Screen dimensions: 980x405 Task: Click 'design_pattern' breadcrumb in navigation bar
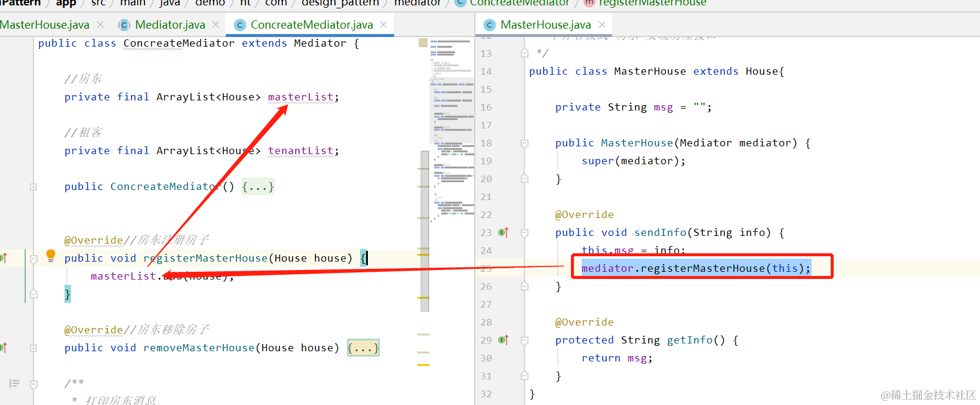click(340, 3)
